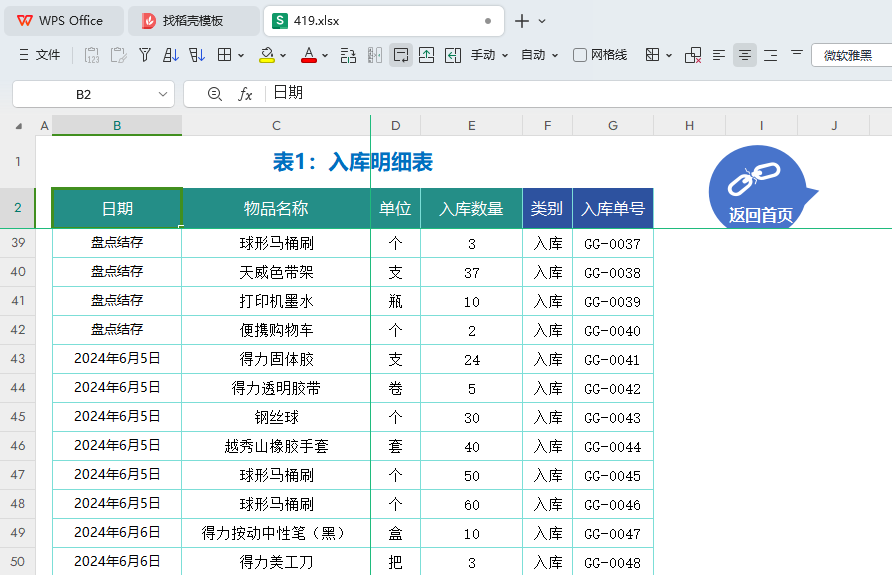Click the top align icon

(797, 53)
